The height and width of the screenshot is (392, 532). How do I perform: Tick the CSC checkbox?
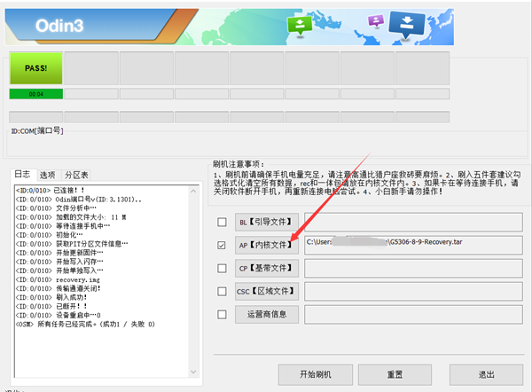click(222, 291)
